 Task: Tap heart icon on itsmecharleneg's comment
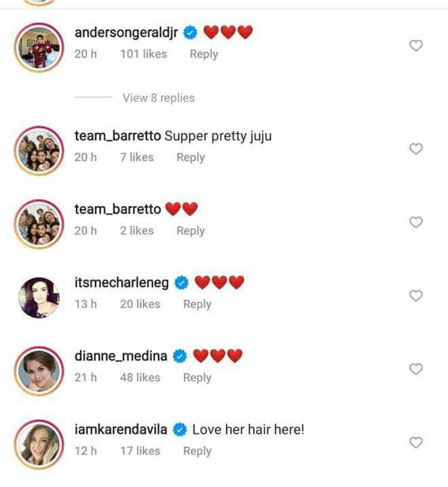click(416, 296)
